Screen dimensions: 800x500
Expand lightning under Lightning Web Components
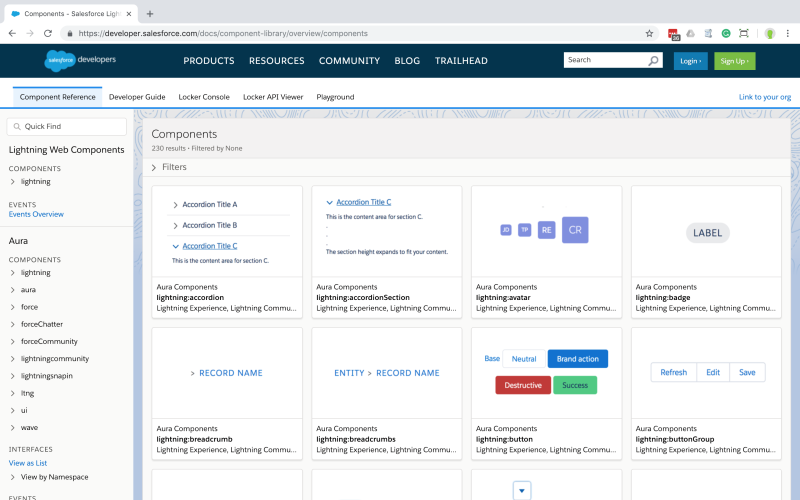point(12,182)
